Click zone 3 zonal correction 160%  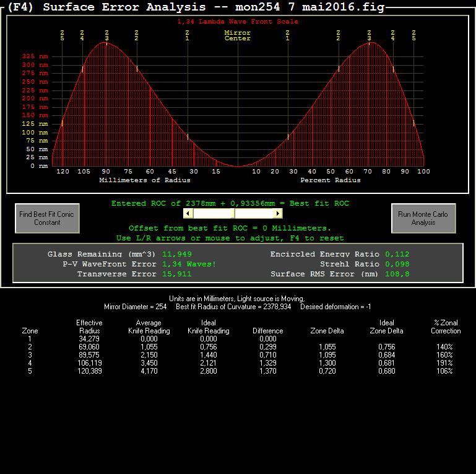tap(444, 355)
